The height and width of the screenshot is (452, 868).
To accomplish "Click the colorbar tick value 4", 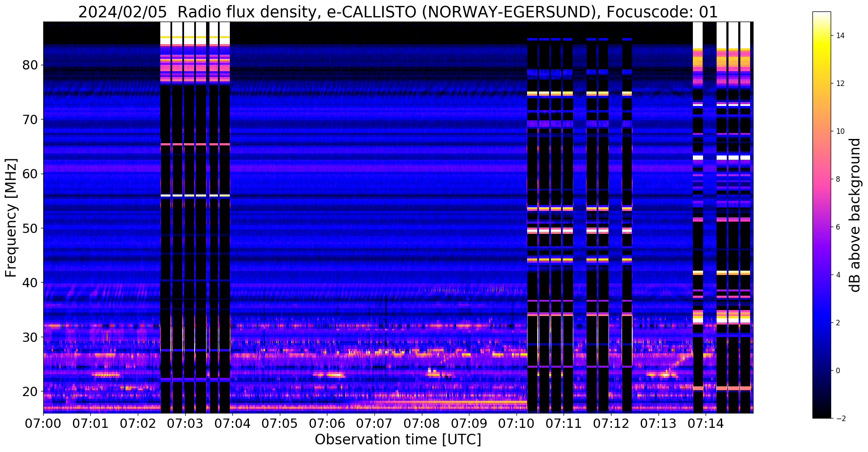I will tap(837, 275).
